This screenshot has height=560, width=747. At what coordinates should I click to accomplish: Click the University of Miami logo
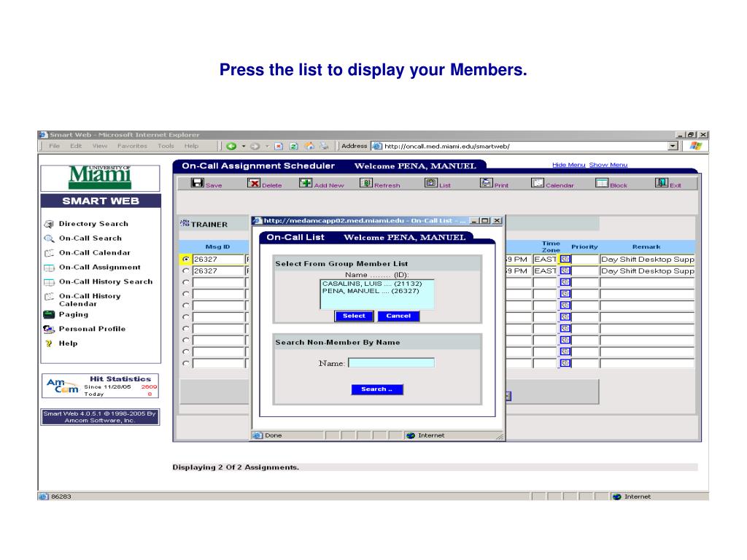[100, 177]
